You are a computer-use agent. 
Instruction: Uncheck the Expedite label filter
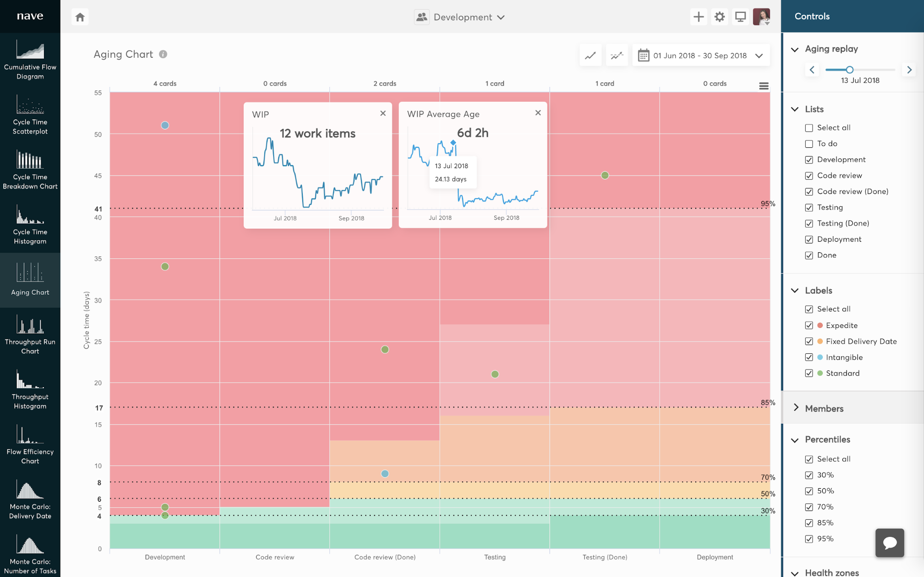point(809,325)
